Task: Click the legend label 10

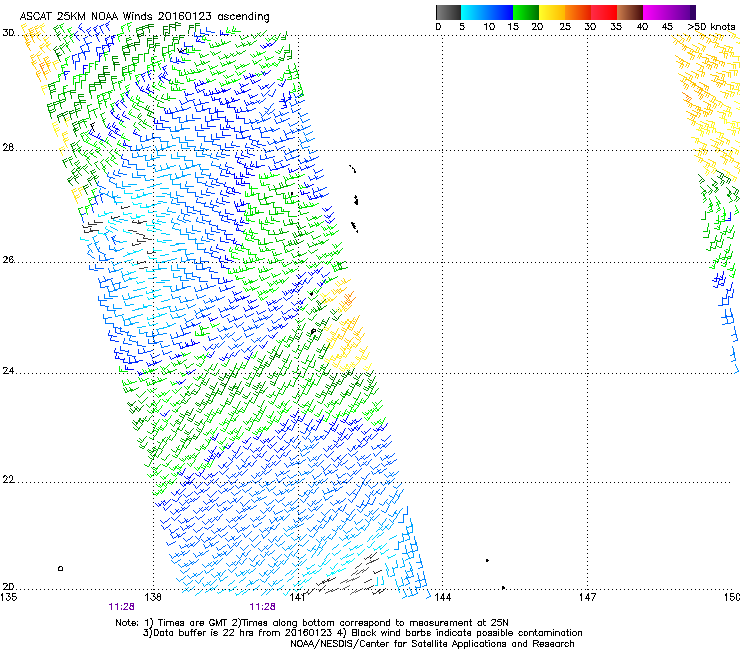Action: click(x=489, y=27)
